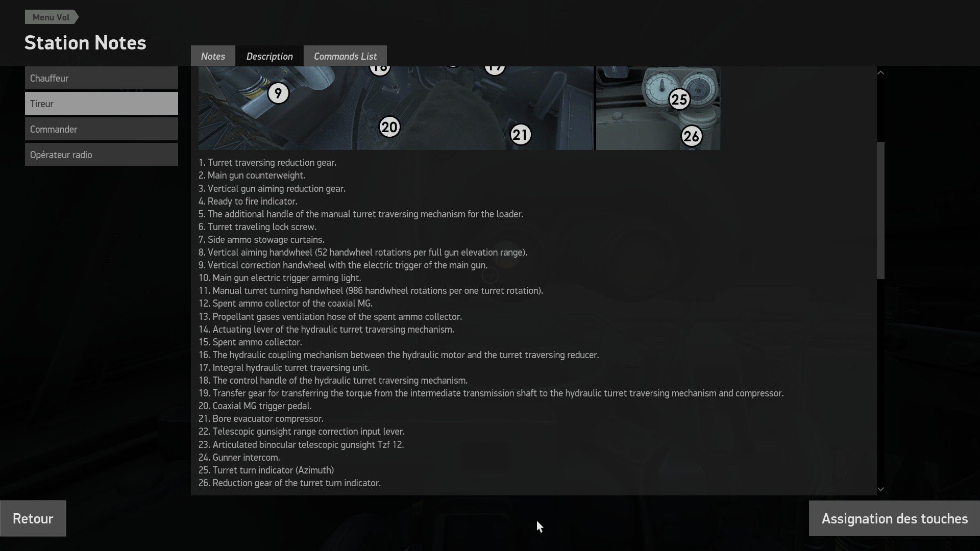Viewport: 980px width, 551px height.
Task: Select the Tireur station
Action: [x=102, y=104]
